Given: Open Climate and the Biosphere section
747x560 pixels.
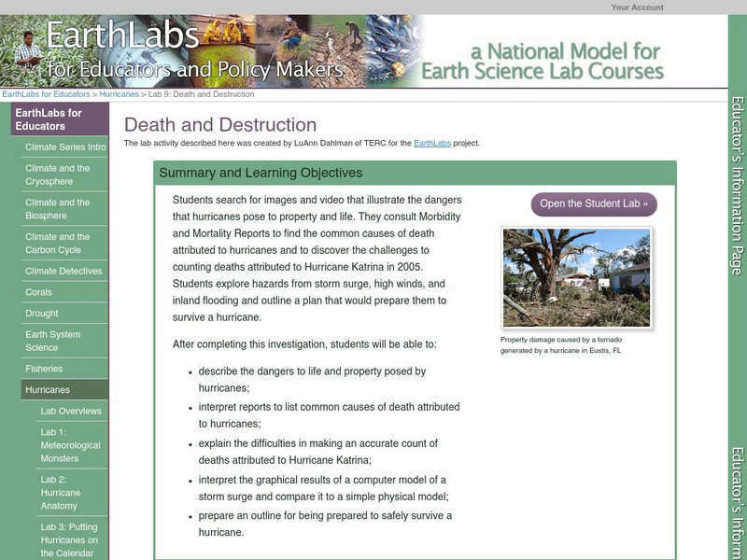Looking at the screenshot, I should (x=64, y=209).
